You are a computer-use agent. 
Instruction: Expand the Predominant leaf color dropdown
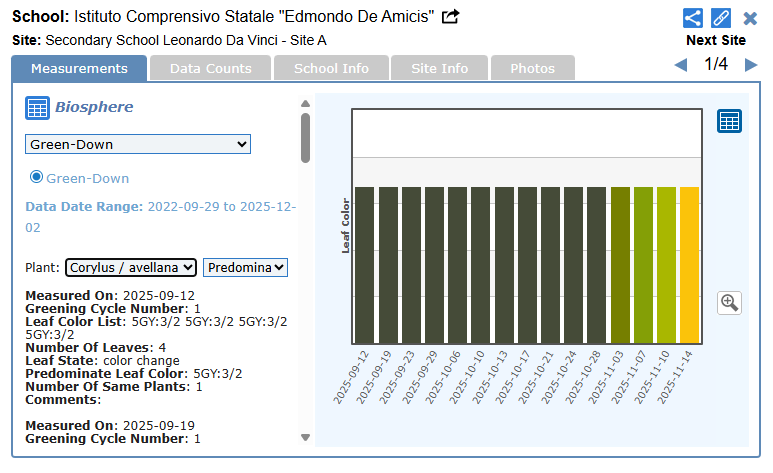pos(245,267)
